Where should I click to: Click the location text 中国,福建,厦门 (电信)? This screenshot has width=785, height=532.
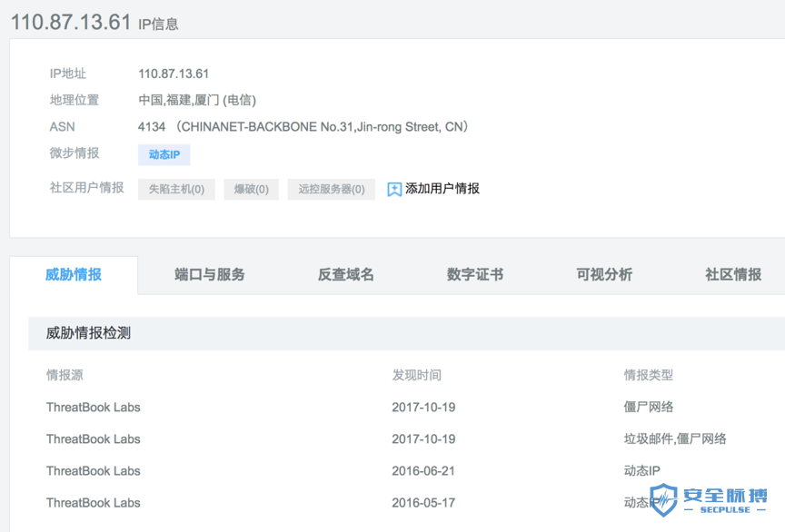point(197,100)
